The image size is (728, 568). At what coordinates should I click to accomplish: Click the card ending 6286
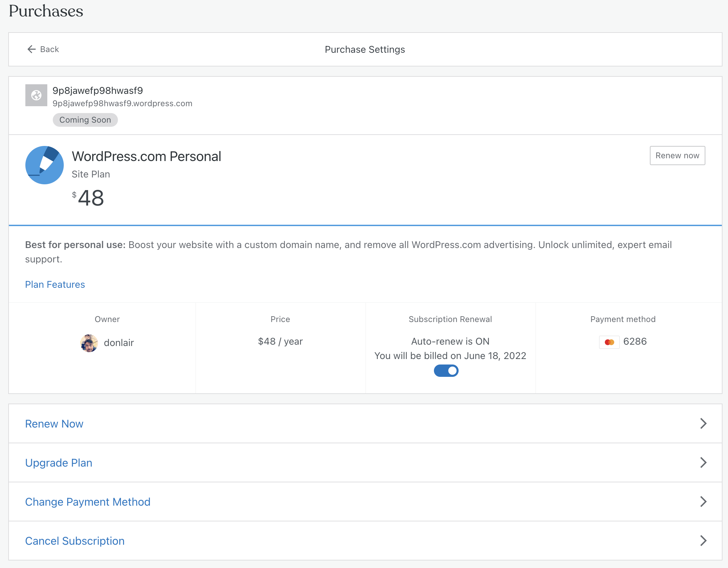click(635, 342)
